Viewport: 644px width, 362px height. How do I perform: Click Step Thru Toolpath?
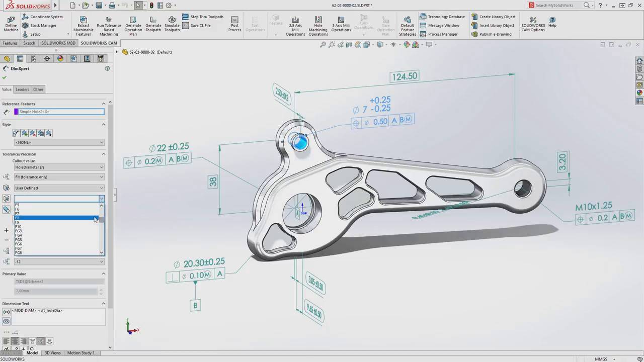click(203, 17)
